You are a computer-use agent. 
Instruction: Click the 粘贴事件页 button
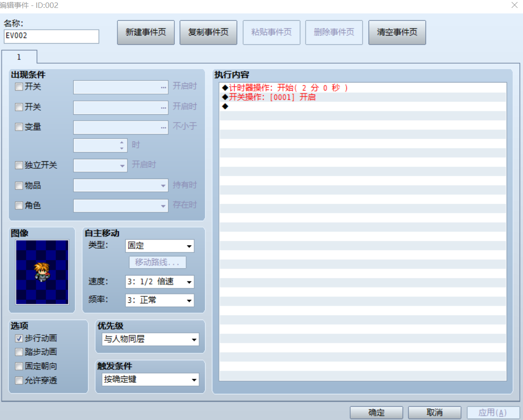(271, 32)
